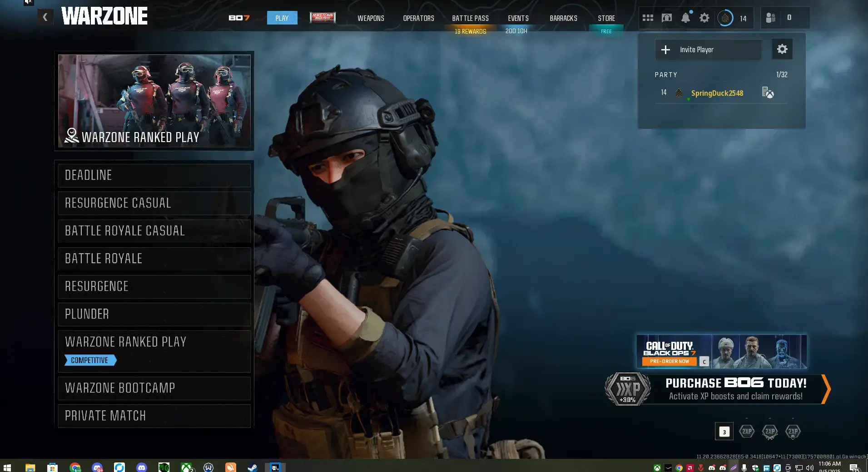Open the Windows notification center
This screenshot has height=472, width=868.
(x=854, y=468)
